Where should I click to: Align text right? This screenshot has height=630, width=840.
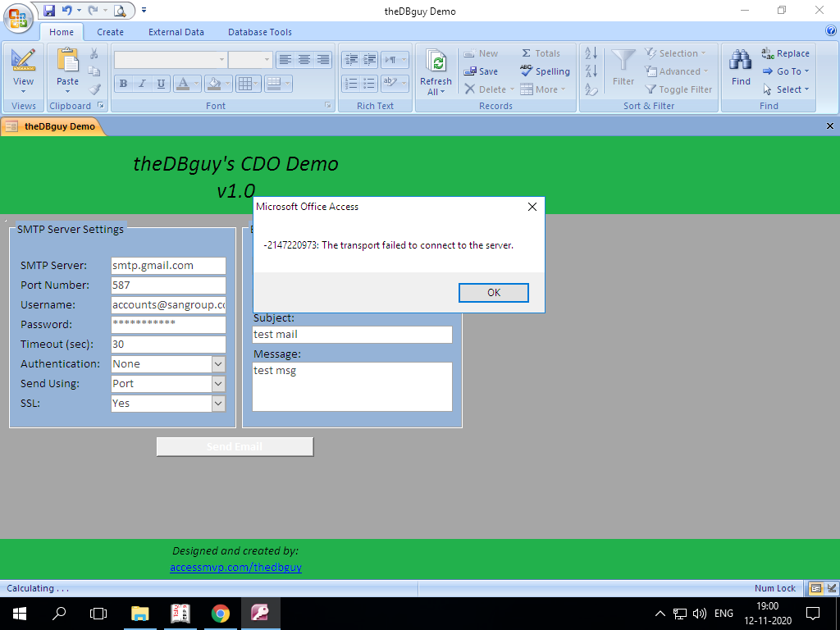coord(322,59)
